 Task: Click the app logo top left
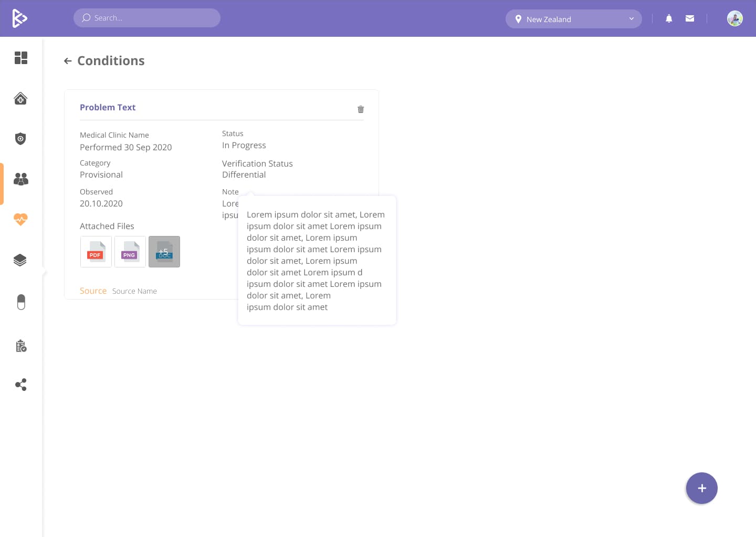20,17
